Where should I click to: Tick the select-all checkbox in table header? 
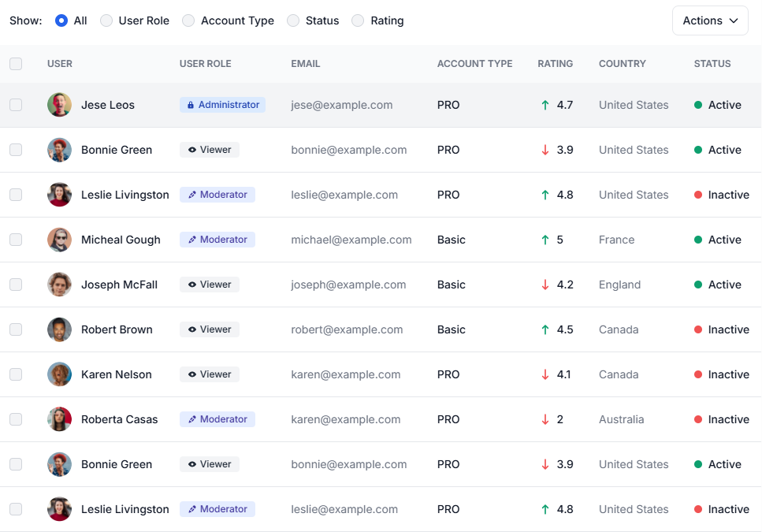(16, 64)
